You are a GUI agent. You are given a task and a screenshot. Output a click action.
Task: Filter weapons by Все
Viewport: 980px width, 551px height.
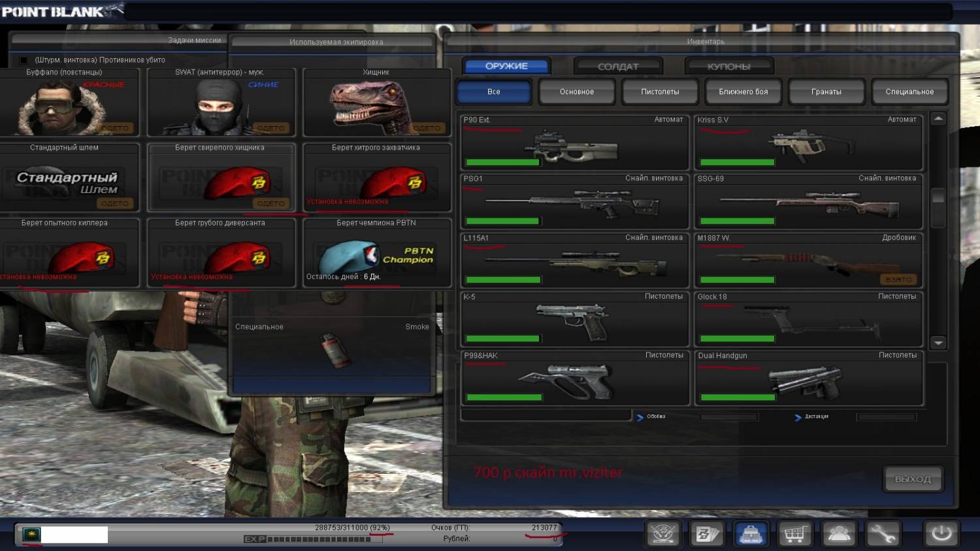(494, 92)
